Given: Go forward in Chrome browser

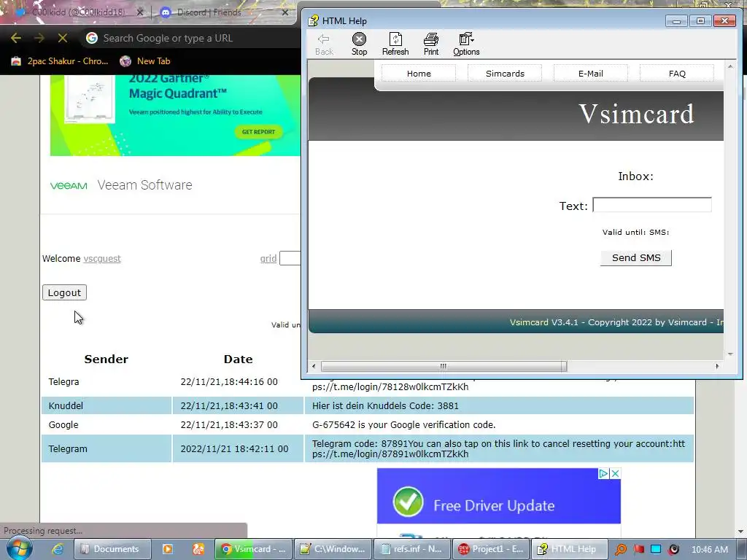Looking at the screenshot, I should [x=39, y=38].
